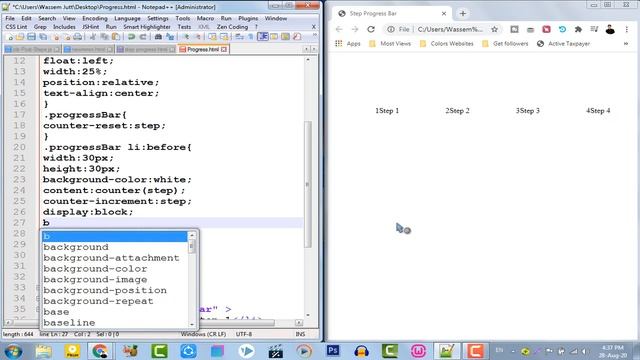Open Windows Explorer from the taskbar

43,351
